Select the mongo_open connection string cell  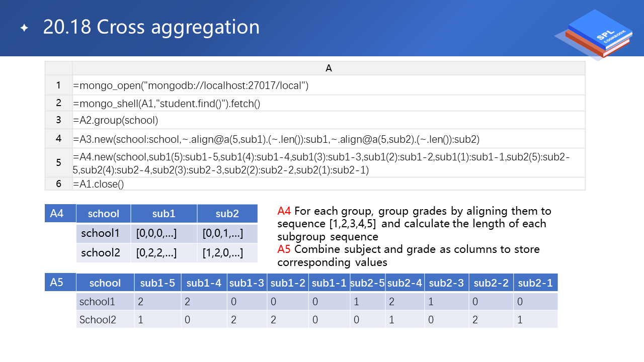(191, 85)
